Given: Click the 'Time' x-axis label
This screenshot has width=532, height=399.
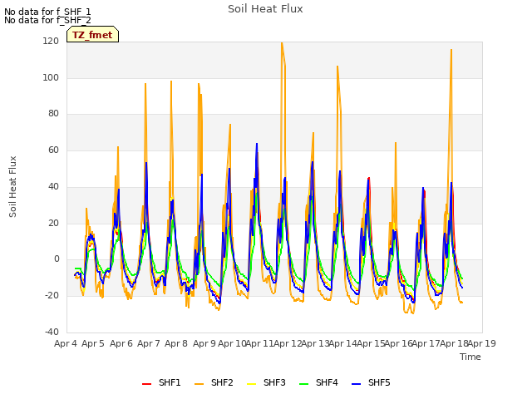Looking at the screenshot, I should pos(470,357).
